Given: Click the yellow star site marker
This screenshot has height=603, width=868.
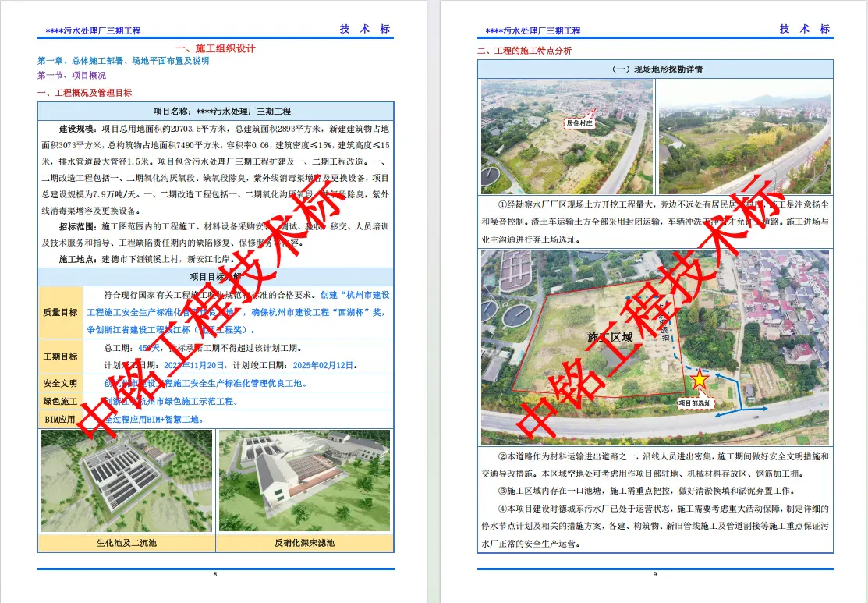Looking at the screenshot, I should [x=700, y=379].
